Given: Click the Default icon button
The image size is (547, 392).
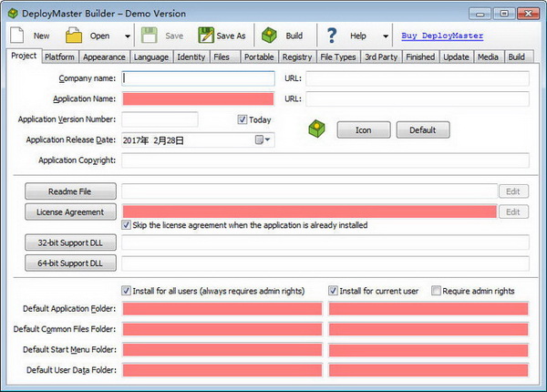Looking at the screenshot, I should (x=423, y=130).
